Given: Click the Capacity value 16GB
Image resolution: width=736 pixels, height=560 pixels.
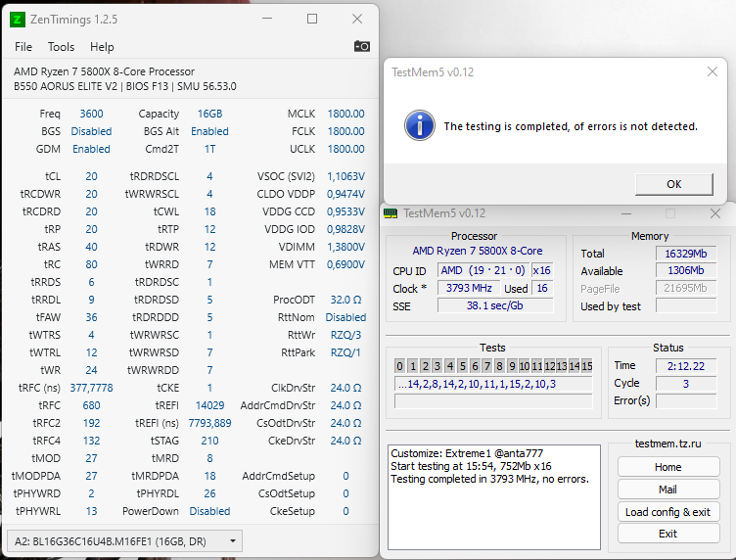Looking at the screenshot, I should pyautogui.click(x=209, y=115).
